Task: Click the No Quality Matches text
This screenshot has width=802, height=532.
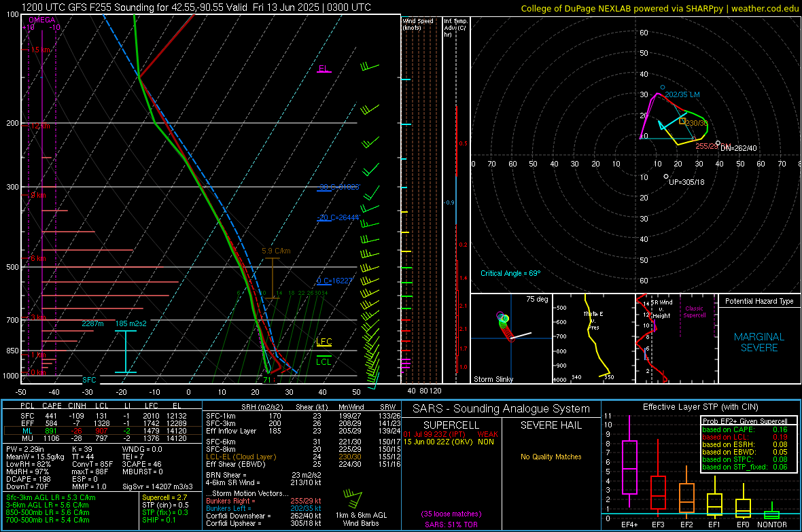Action: coord(551,457)
